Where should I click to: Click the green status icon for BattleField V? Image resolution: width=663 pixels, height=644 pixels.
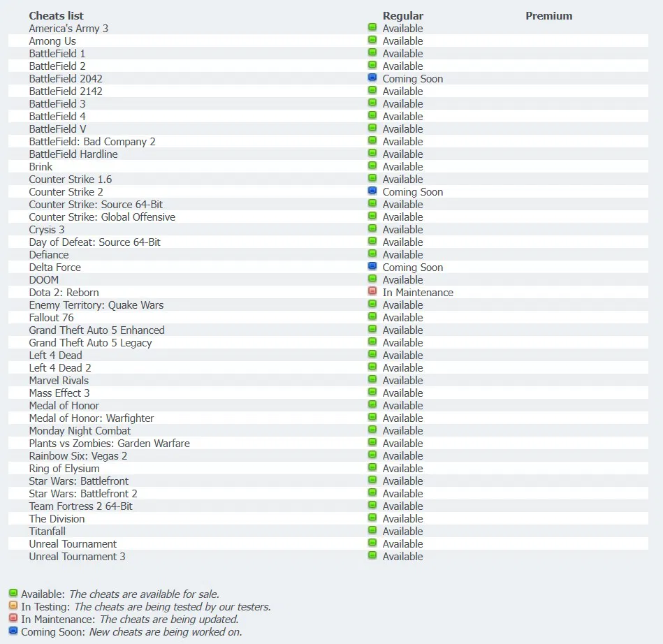point(372,128)
